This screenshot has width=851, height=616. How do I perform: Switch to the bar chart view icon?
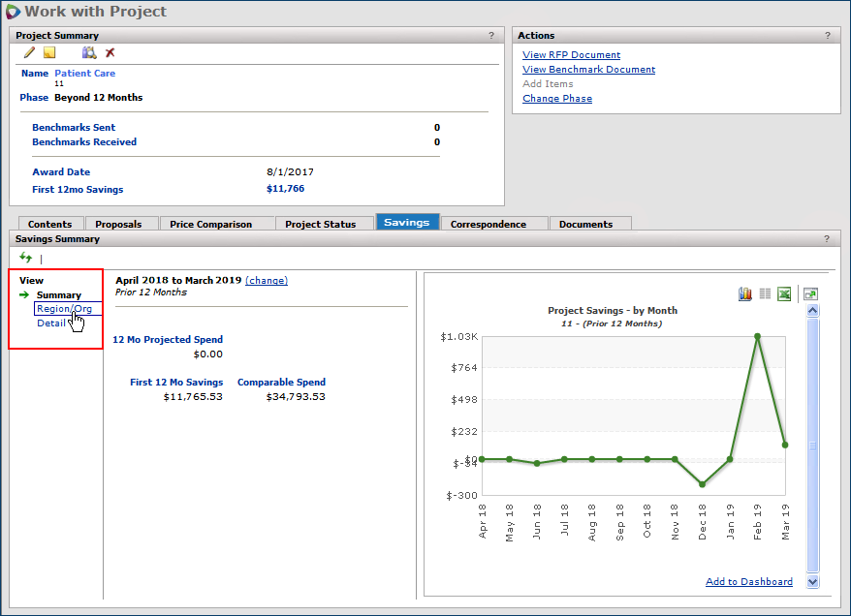pos(745,294)
